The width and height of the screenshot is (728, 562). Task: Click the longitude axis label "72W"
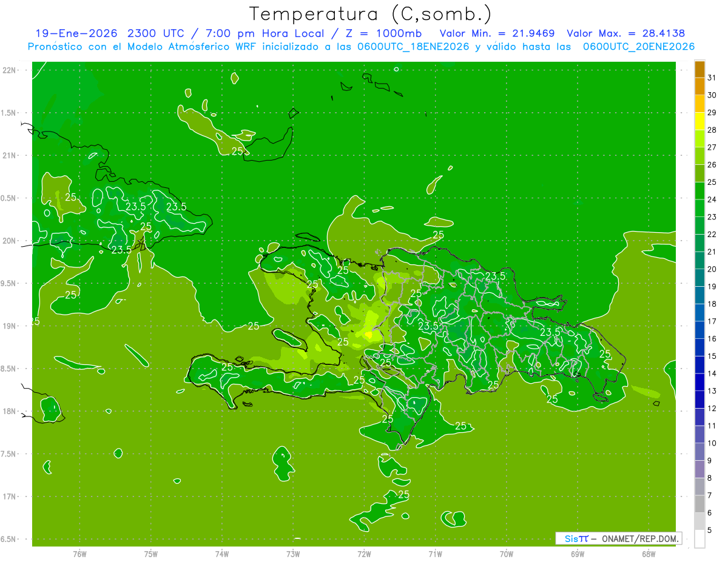coord(364,554)
